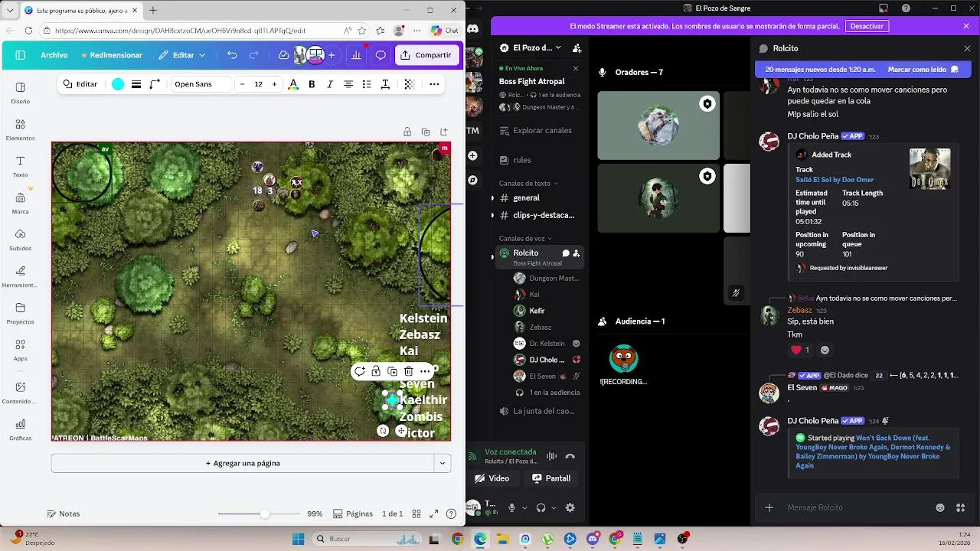980x551 pixels.
Task: Click the undo arrow in Canva header
Action: [x=232, y=55]
